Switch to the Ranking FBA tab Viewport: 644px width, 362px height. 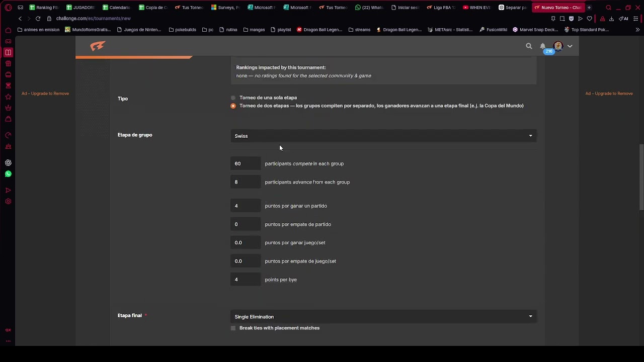[44, 8]
